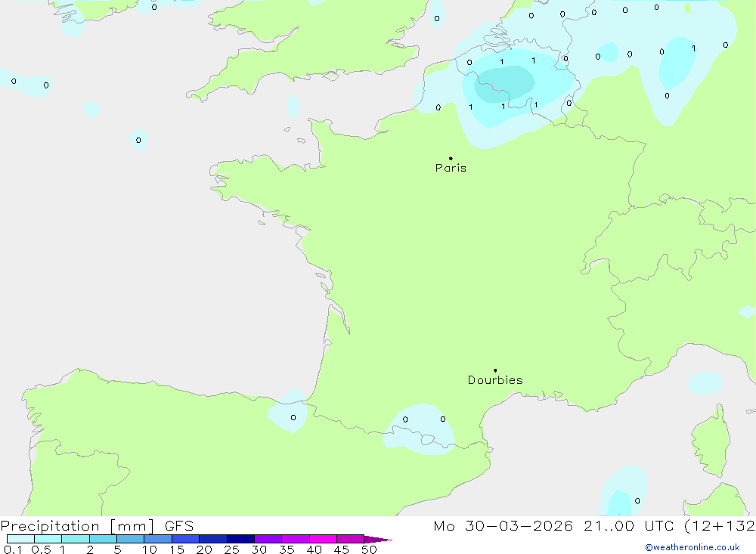The image size is (756, 554).
Task: Open the weatheronline.co.uk copyright link
Action: (692, 547)
